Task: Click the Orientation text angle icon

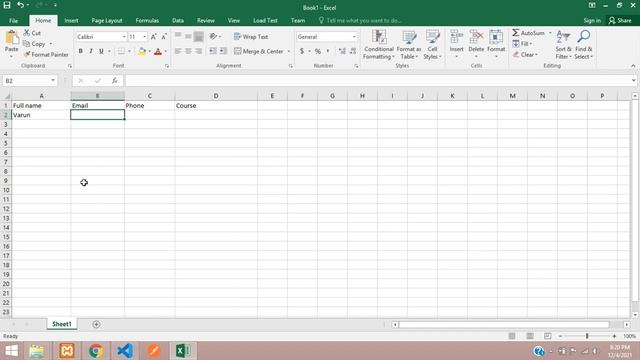Action: 213,37
